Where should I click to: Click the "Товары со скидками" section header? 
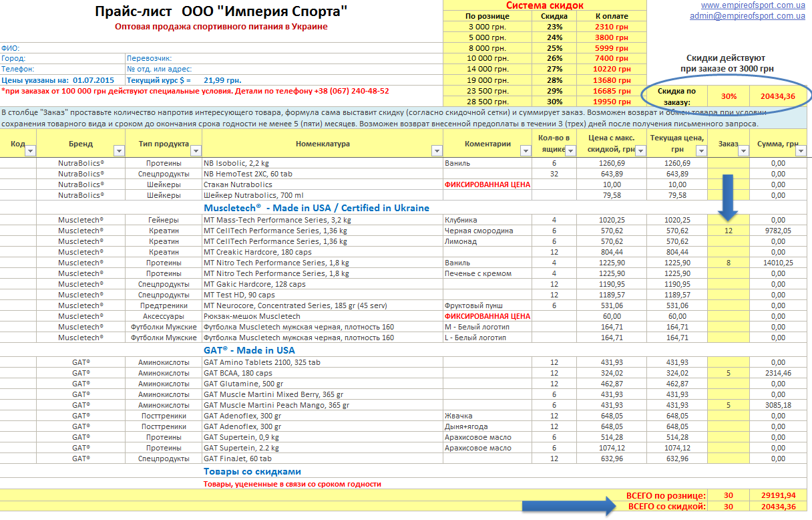pyautogui.click(x=252, y=471)
